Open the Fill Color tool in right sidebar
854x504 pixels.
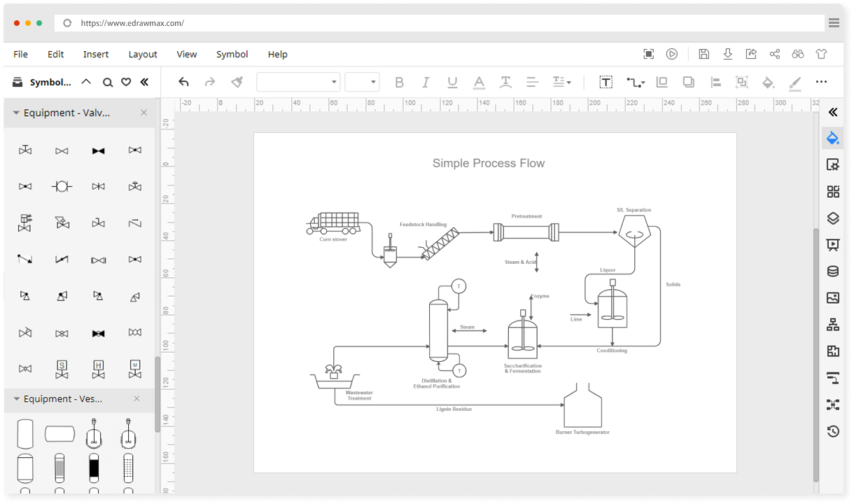click(832, 138)
